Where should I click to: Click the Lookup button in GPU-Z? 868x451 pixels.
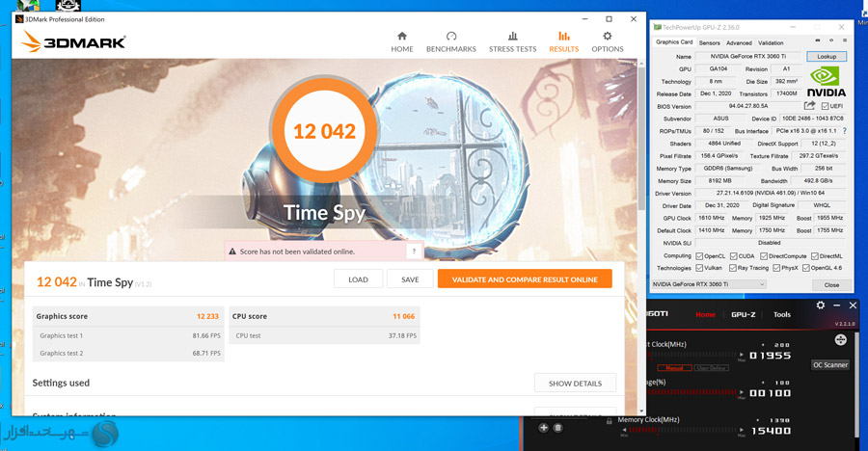(x=827, y=57)
